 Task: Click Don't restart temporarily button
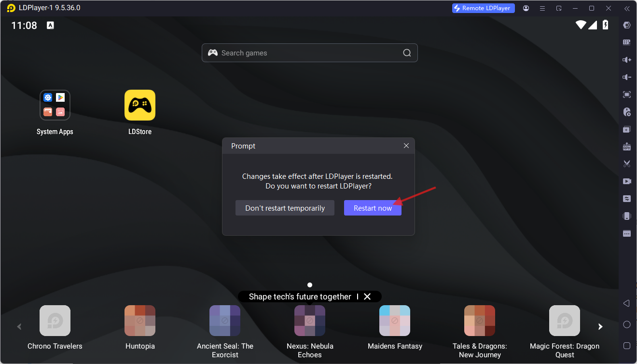tap(285, 208)
